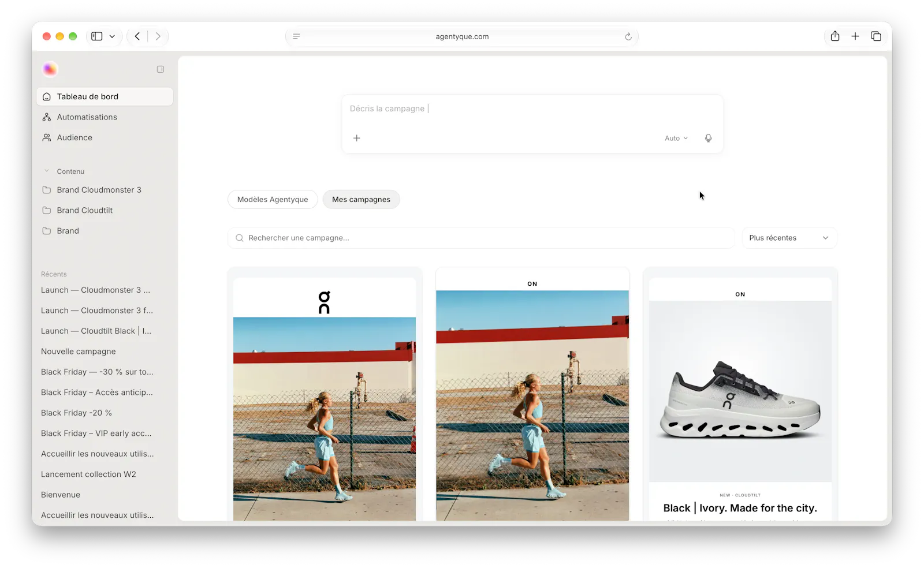
Task: Go back with the browser back arrow
Action: point(137,36)
